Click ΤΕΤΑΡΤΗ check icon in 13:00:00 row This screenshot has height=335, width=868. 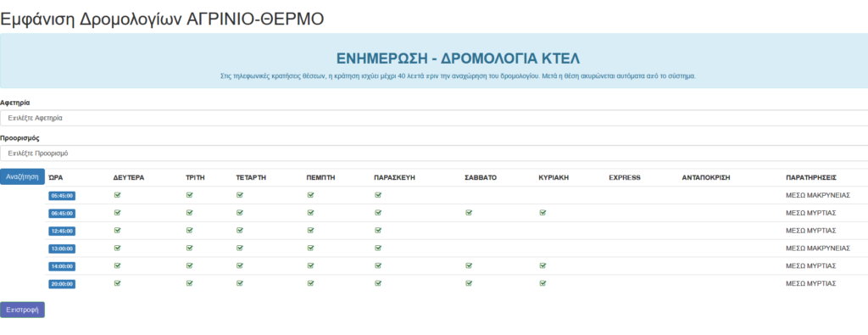point(240,248)
